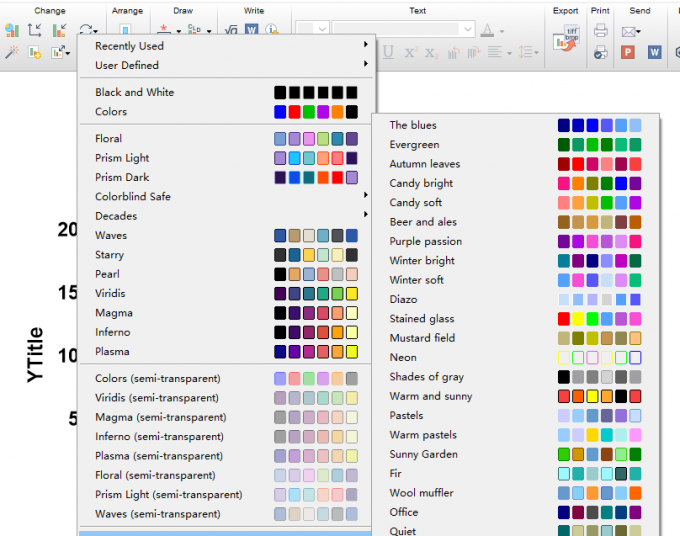Image resolution: width=680 pixels, height=536 pixels.
Task: Pick The blues scheme in submenu
Action: [x=516, y=125]
